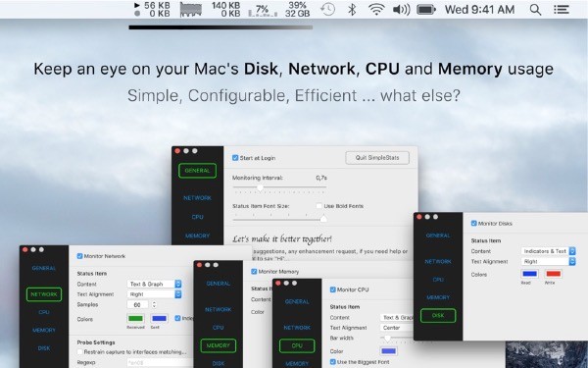Open the Time Machine clock icon
This screenshot has width=588, height=368.
tap(327, 10)
